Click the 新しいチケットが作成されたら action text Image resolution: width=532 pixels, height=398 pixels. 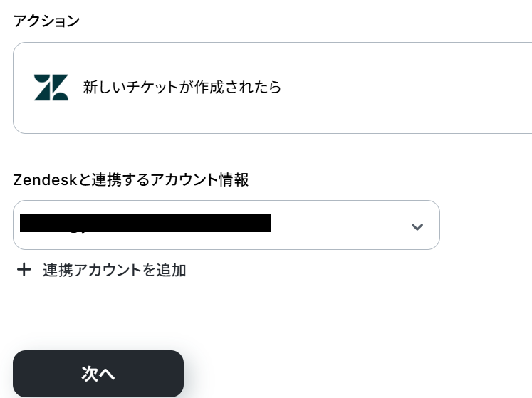click(x=182, y=88)
